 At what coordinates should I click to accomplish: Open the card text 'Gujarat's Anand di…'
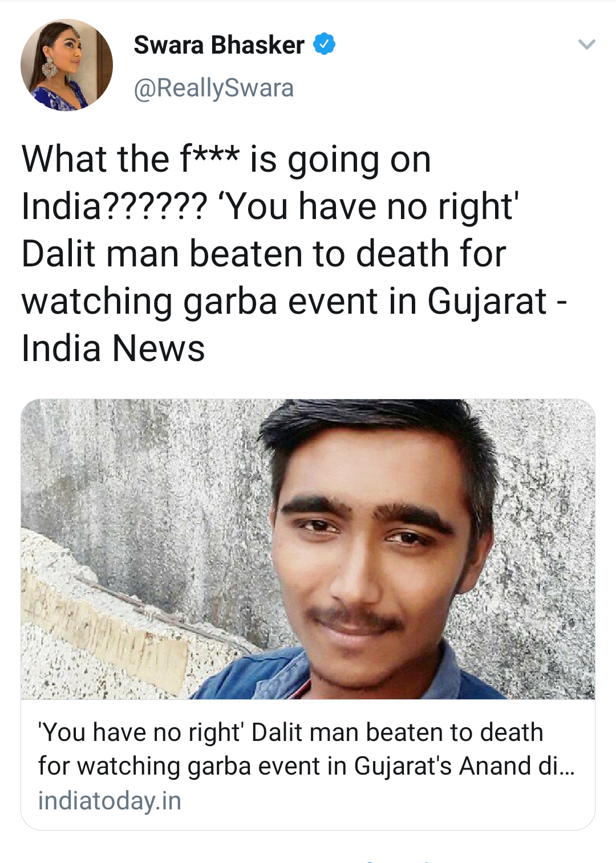point(464,766)
